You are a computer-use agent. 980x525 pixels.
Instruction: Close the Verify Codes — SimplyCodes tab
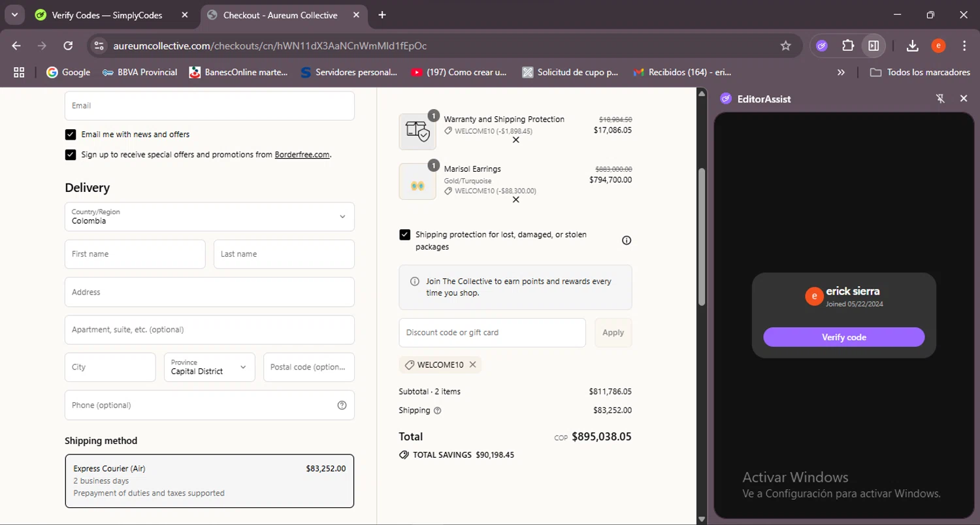185,15
